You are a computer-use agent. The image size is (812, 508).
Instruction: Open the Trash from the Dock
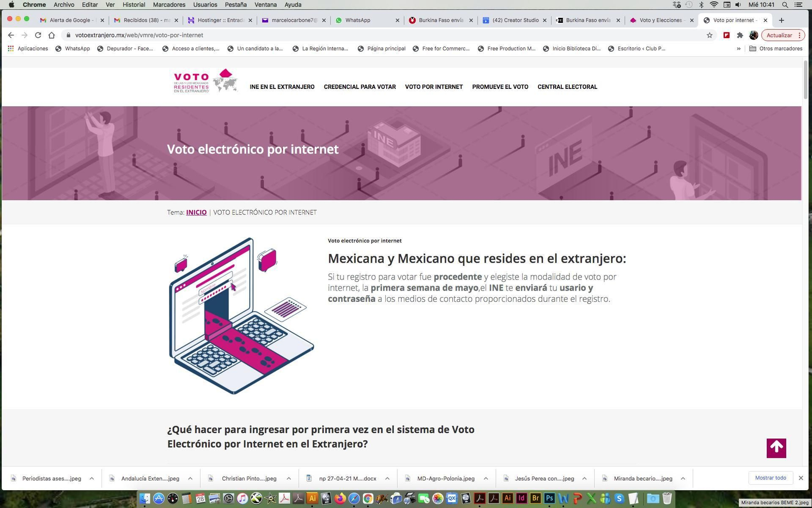[667, 498]
